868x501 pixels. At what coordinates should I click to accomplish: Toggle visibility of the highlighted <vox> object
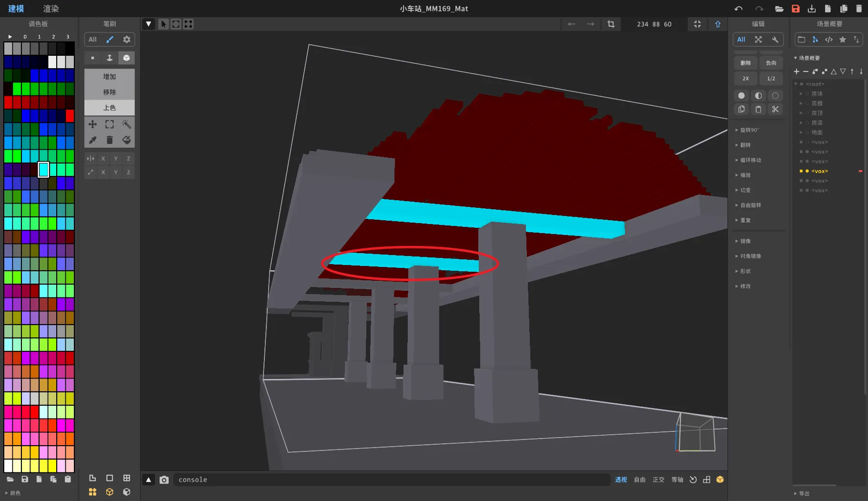click(x=807, y=171)
